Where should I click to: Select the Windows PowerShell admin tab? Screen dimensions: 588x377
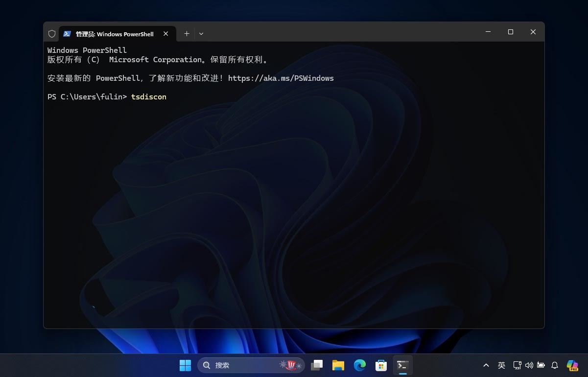(118, 34)
